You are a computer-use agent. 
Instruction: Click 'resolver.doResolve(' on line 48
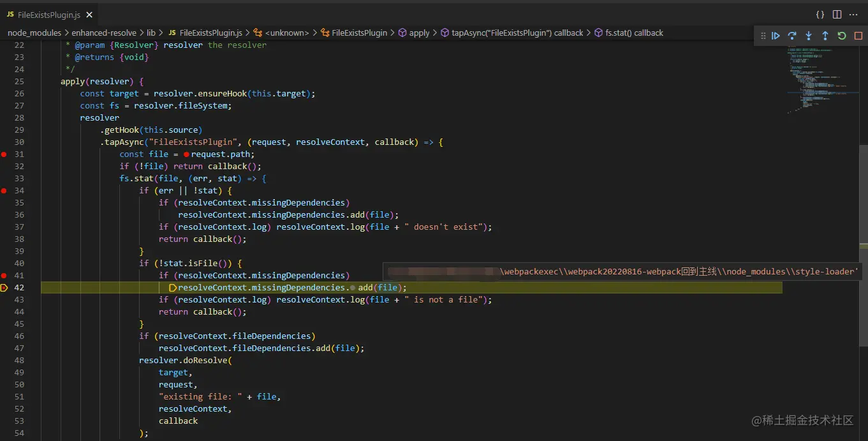pyautogui.click(x=186, y=361)
